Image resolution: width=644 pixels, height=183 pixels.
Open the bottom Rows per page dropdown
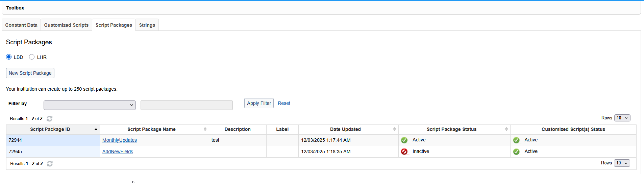(x=622, y=163)
